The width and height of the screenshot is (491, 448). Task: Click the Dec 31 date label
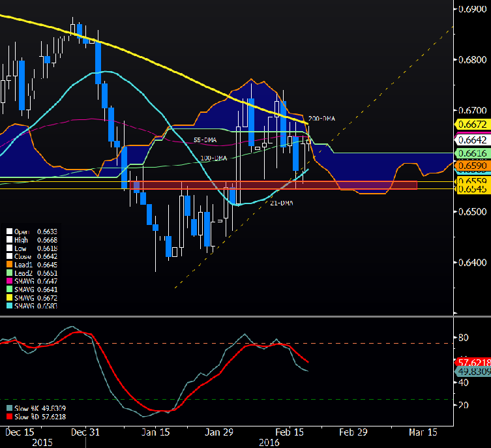pos(85,432)
